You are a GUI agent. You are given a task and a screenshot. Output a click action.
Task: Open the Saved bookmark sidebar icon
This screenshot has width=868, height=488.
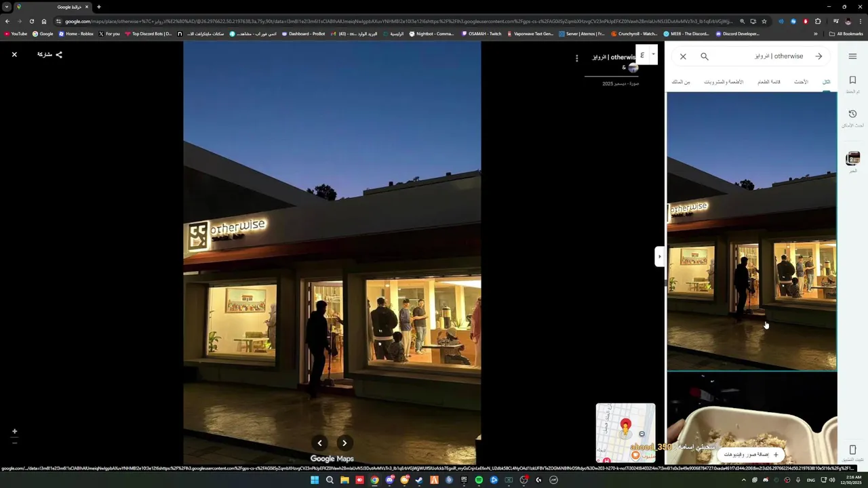(x=852, y=84)
